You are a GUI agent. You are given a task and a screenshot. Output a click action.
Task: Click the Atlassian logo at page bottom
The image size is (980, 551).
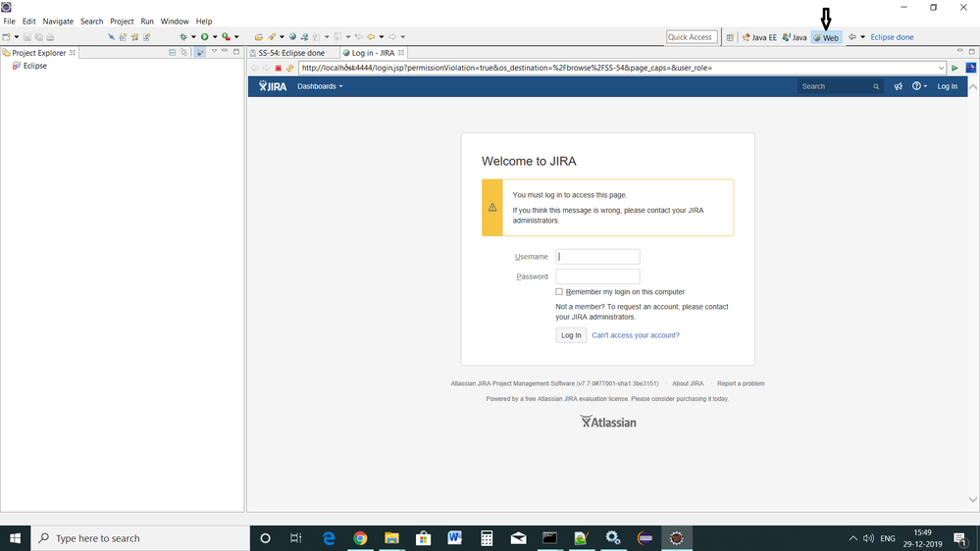[x=607, y=422]
